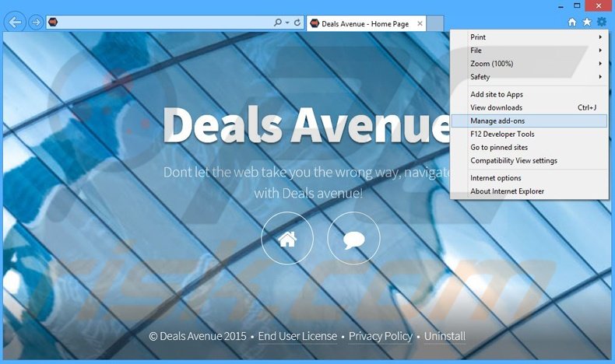Image resolution: width=615 pixels, height=364 pixels.
Task: Choose Manage add-ons from the menu
Action: point(529,121)
